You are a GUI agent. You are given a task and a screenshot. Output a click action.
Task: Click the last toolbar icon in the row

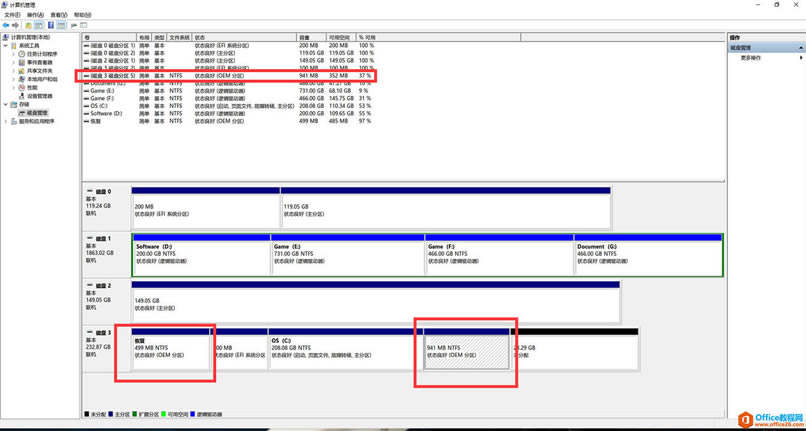coord(83,25)
